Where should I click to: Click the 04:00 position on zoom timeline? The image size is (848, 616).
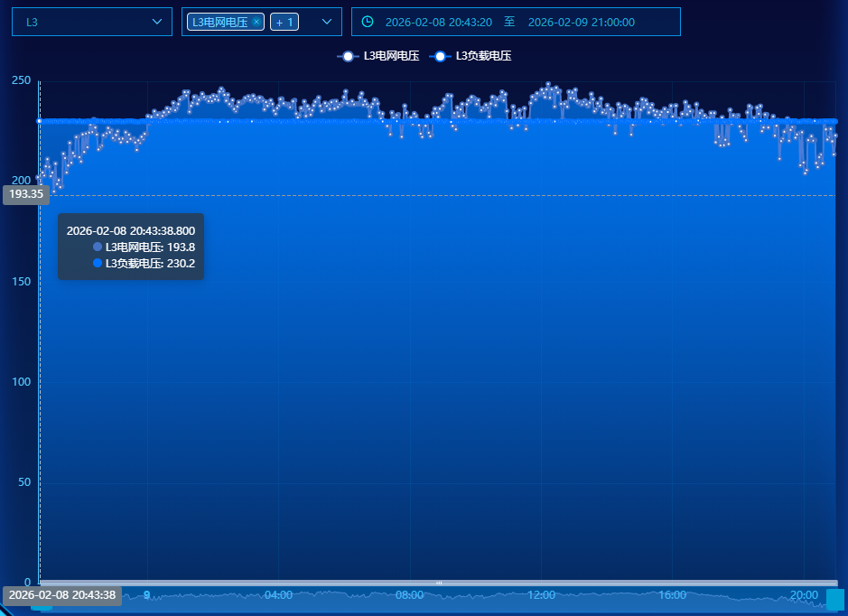point(278,595)
